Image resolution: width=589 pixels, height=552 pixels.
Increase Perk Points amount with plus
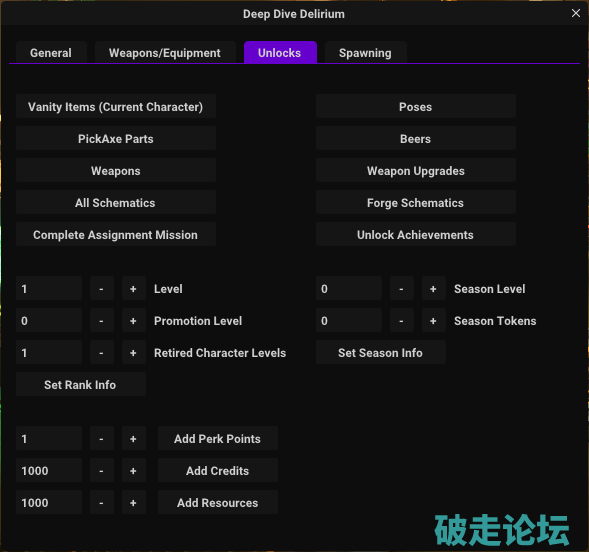[133, 438]
